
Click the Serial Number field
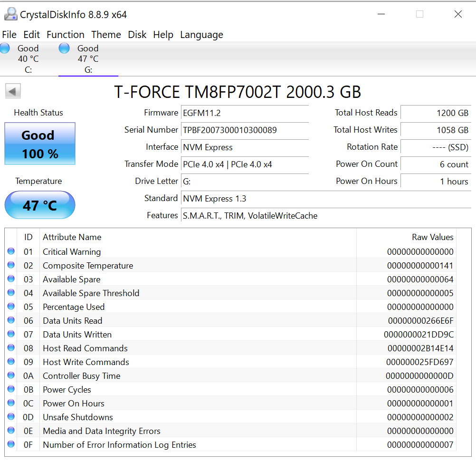tap(245, 130)
